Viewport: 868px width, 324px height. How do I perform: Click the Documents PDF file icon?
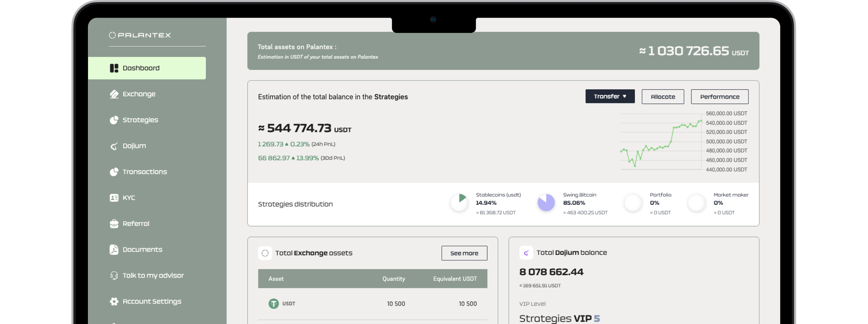pyautogui.click(x=114, y=250)
